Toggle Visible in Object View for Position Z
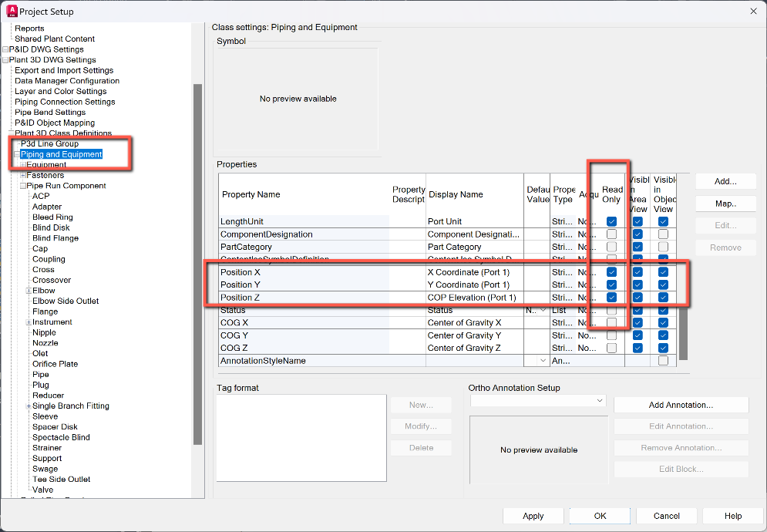Screen dimensions: 767x532 [x=664, y=297]
